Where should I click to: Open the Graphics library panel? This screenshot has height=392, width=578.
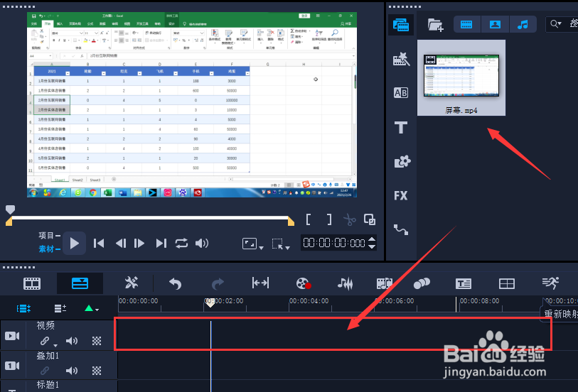coord(402,162)
